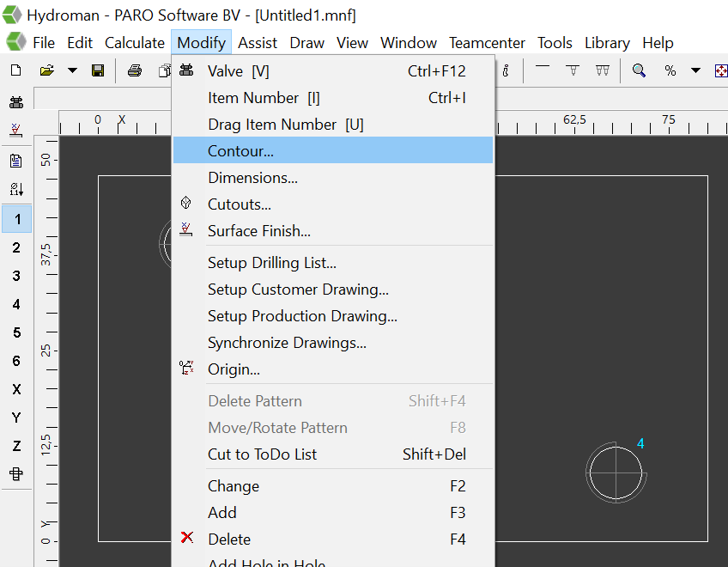The image size is (728, 567).
Task: Open the Edit menu
Action: [x=80, y=43]
